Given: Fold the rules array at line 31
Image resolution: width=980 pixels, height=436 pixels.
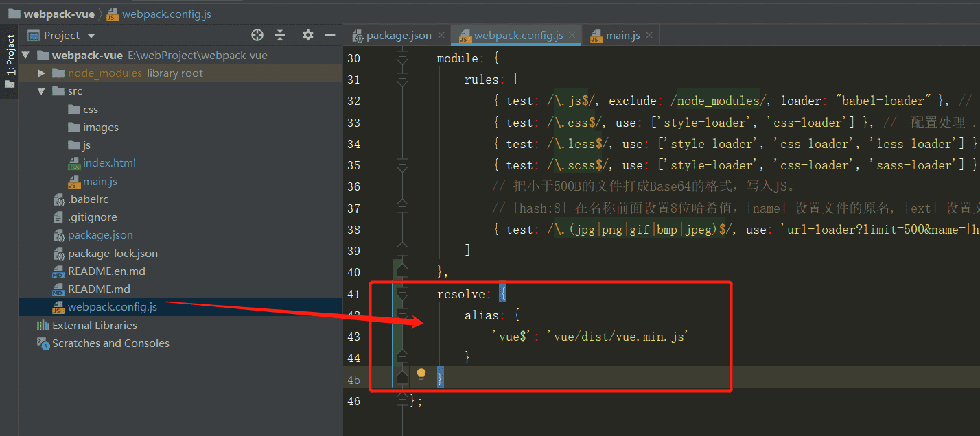Looking at the screenshot, I should click(402, 80).
